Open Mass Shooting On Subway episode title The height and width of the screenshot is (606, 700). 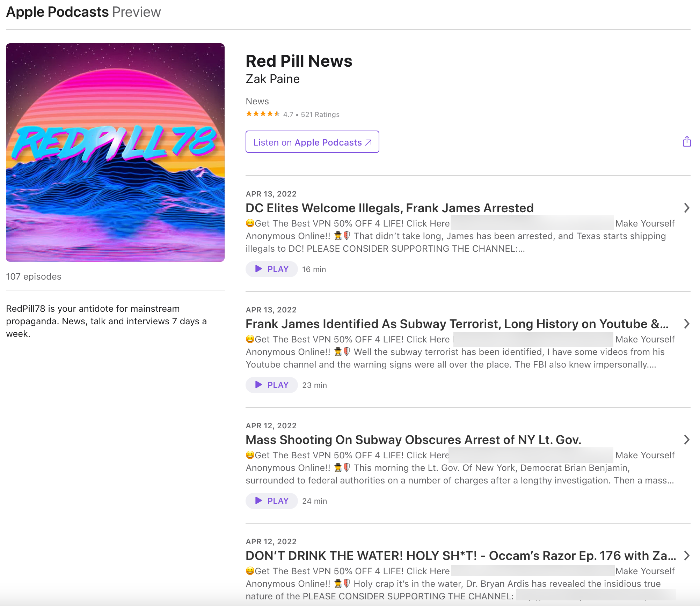click(x=413, y=440)
